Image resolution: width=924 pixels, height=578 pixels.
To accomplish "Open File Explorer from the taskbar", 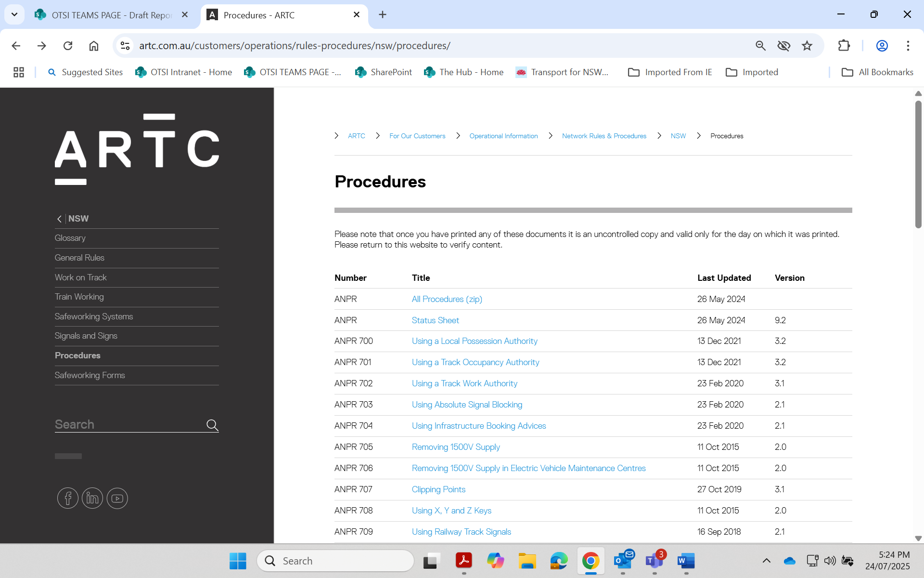I will 527,561.
